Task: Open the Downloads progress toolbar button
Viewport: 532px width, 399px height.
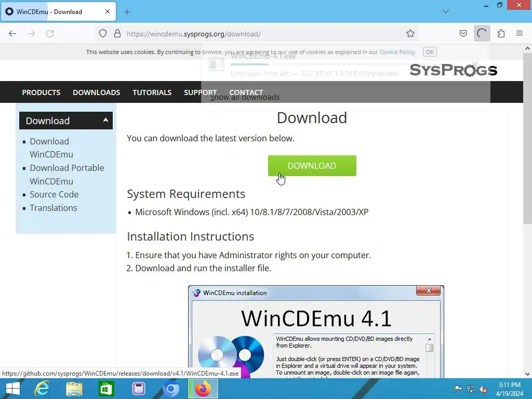Action: 482,34
